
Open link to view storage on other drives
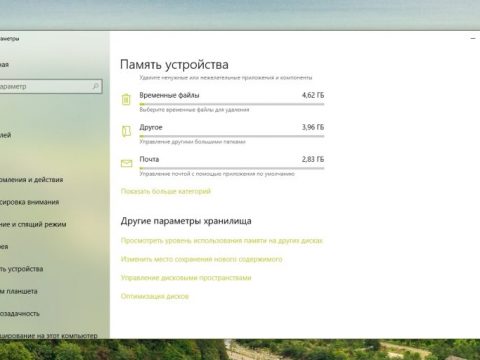[222, 241]
